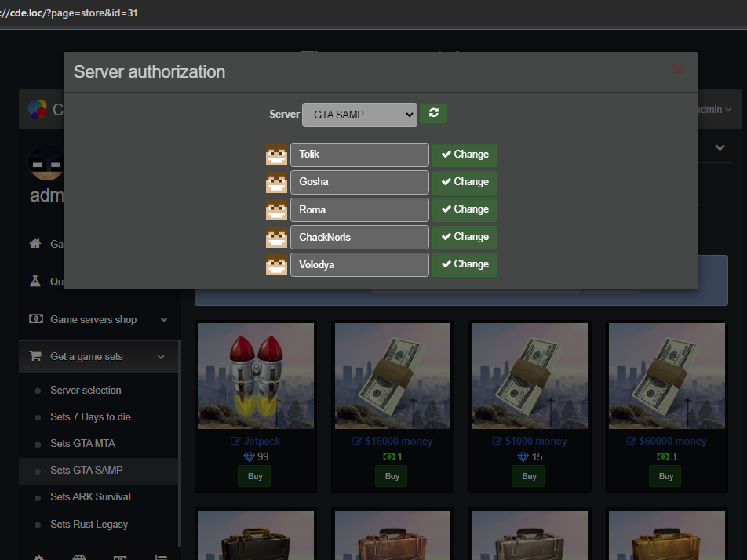747x560 pixels.
Task: Click the $1000 money item thumbnail
Action: tap(530, 375)
